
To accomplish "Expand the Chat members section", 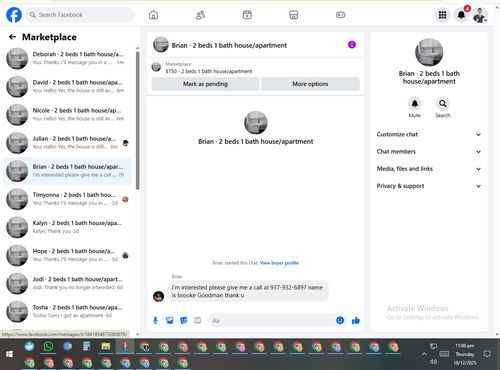I will (429, 152).
